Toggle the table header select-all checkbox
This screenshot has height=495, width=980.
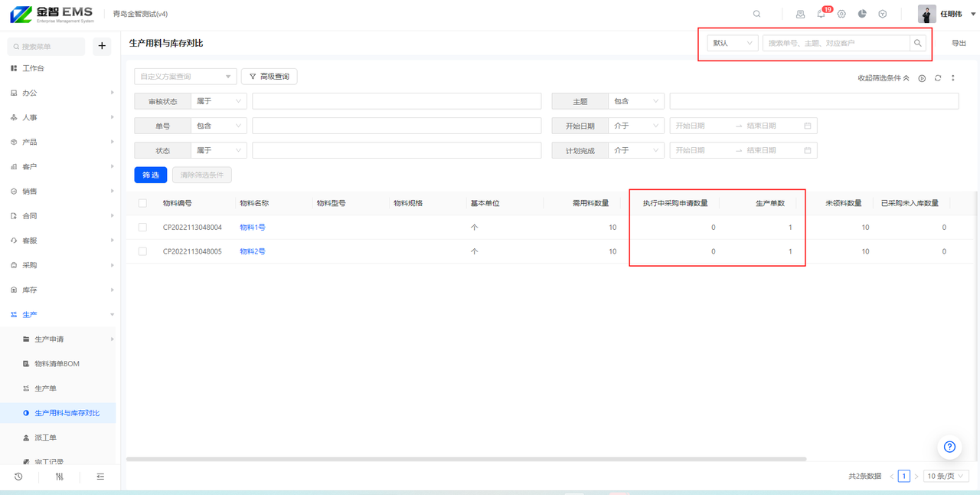142,203
